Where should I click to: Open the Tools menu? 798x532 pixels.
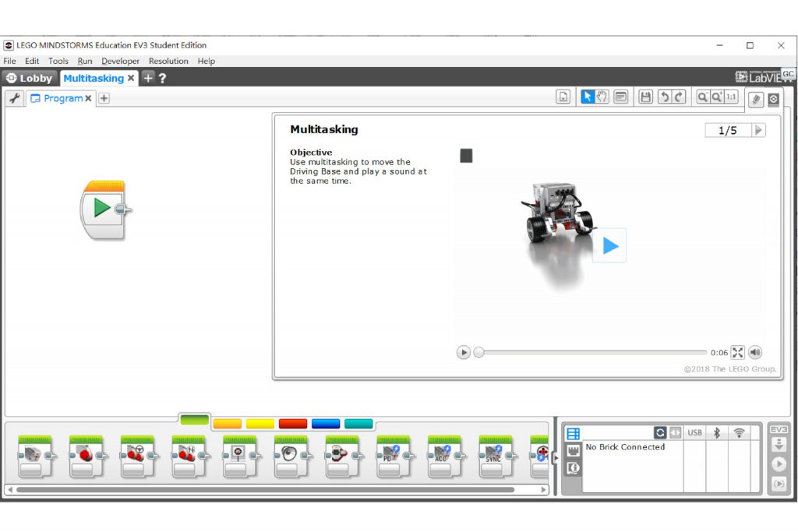point(58,61)
